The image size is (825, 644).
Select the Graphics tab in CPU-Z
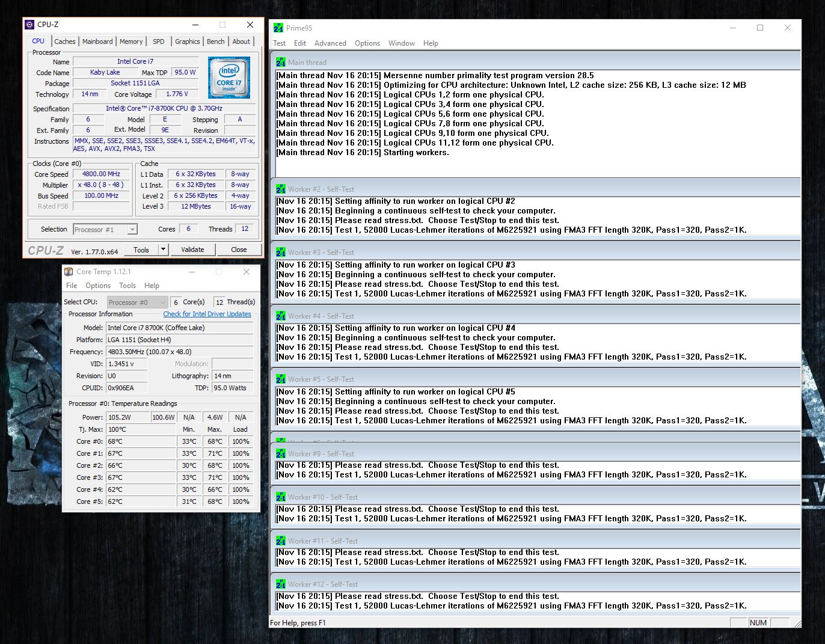[188, 41]
